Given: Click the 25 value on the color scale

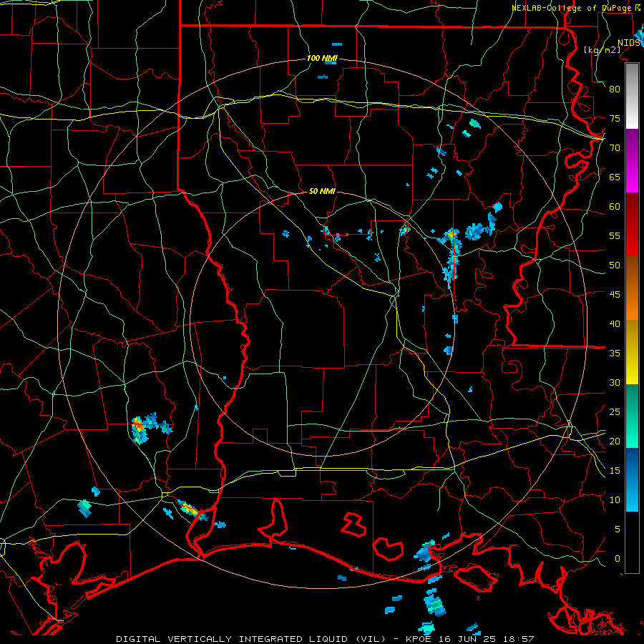Looking at the screenshot, I should tap(615, 412).
